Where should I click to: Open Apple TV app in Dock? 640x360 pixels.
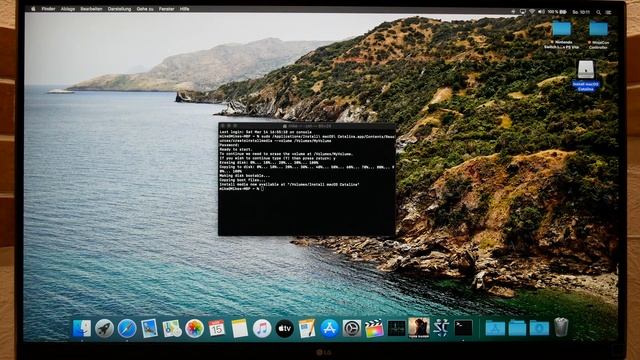point(284,328)
